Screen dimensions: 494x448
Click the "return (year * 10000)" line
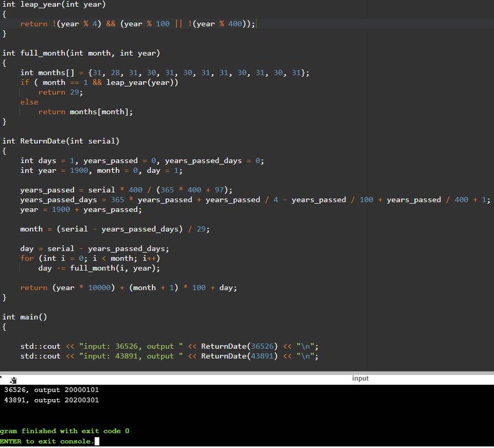click(x=128, y=288)
